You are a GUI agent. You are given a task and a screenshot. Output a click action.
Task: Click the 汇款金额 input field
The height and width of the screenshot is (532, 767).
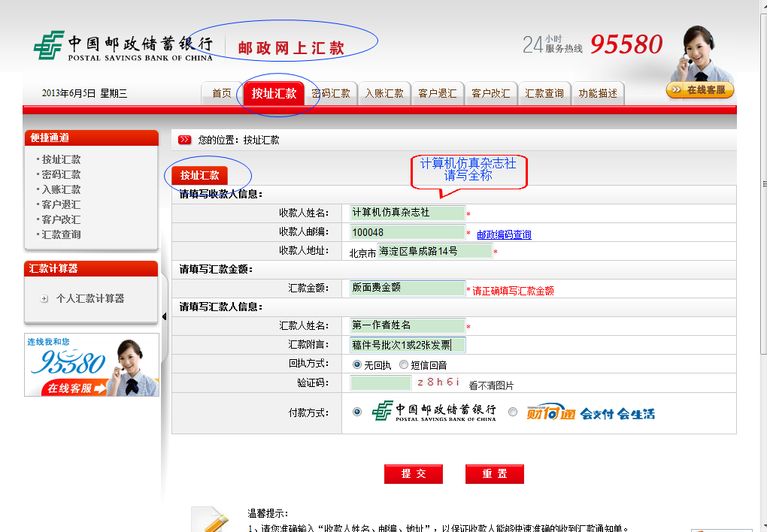408,288
